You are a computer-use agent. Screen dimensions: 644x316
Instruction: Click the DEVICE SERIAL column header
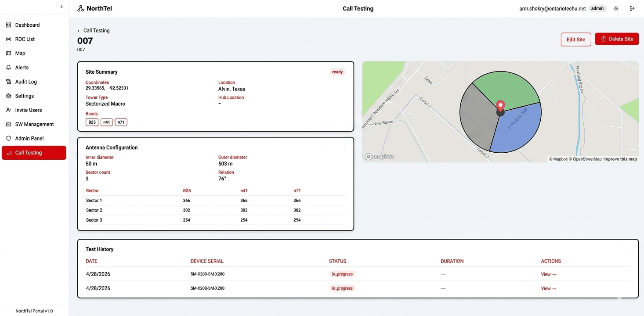click(207, 261)
